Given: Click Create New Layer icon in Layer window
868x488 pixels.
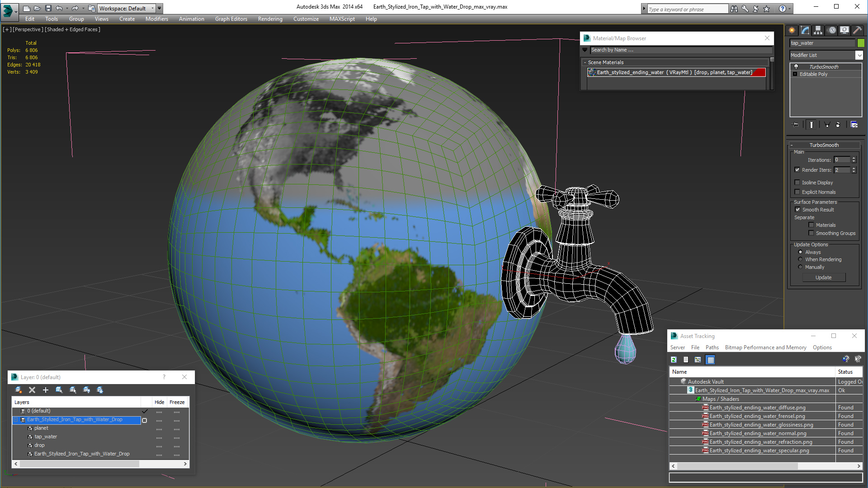Looking at the screenshot, I should (x=19, y=390).
